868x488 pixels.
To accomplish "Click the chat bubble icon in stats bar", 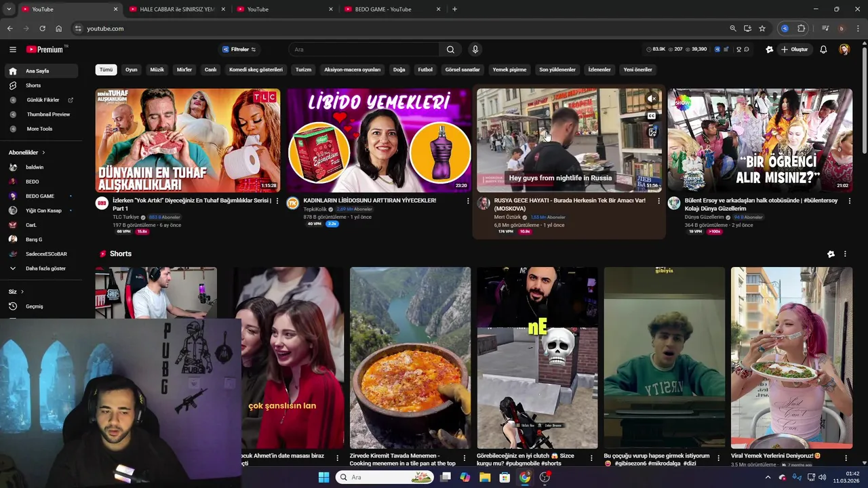I will pyautogui.click(x=747, y=49).
